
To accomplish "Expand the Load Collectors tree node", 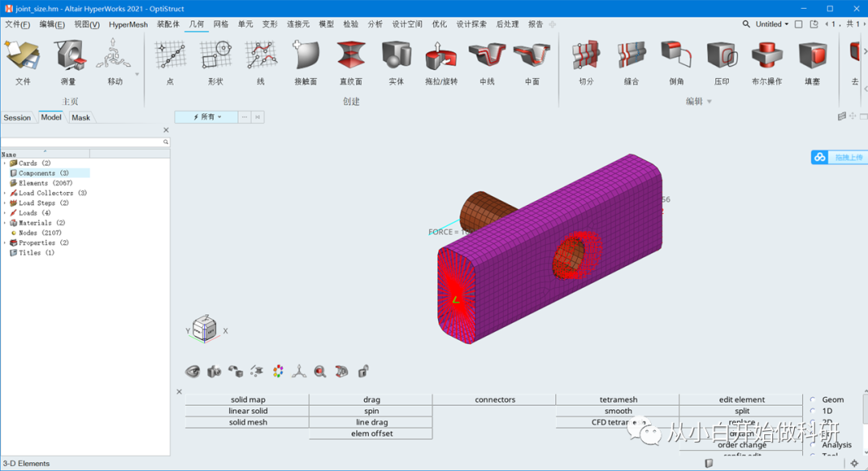I will click(x=6, y=193).
